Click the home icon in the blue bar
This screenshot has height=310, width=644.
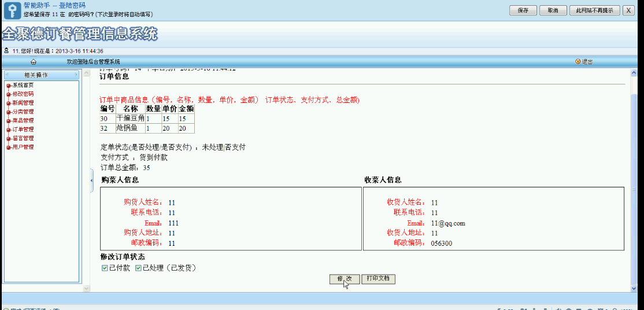[x=34, y=62]
